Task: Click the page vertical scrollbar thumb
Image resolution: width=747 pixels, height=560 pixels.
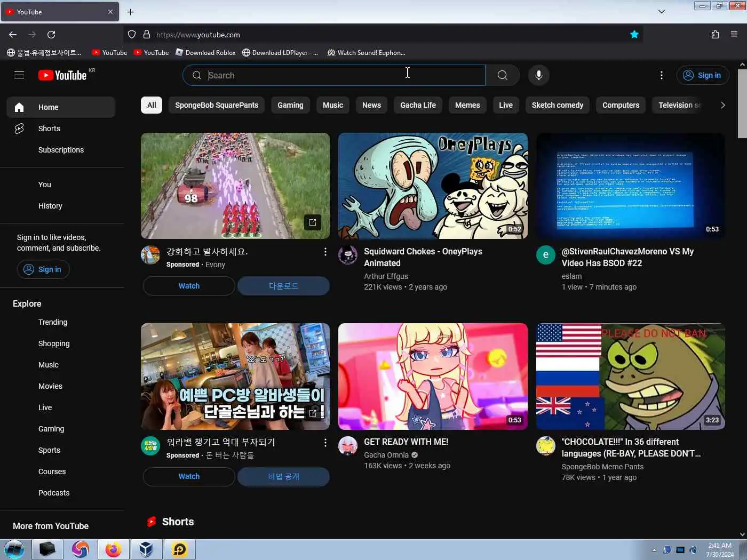Action: pyautogui.click(x=742, y=103)
